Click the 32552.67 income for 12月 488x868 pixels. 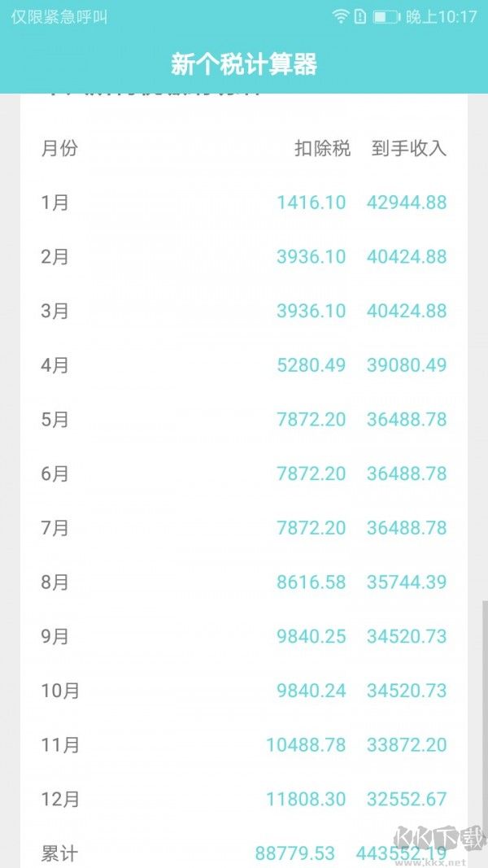(407, 799)
